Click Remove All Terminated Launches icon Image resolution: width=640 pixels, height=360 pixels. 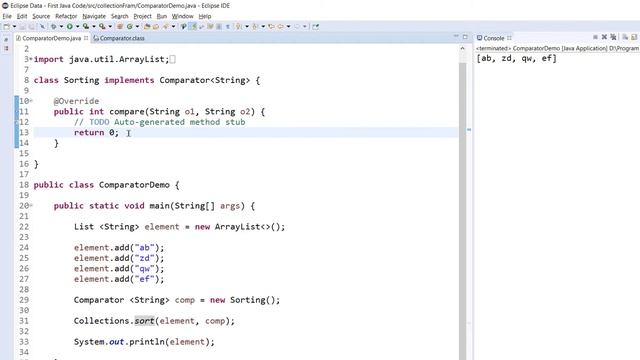coord(613,37)
